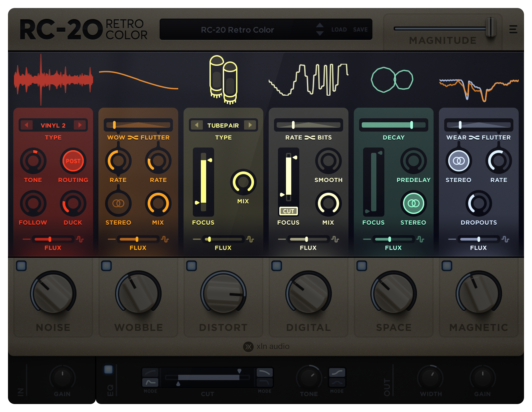Click the digital bitcrush waveform graphic
This screenshot has height=412, width=532.
point(309,80)
